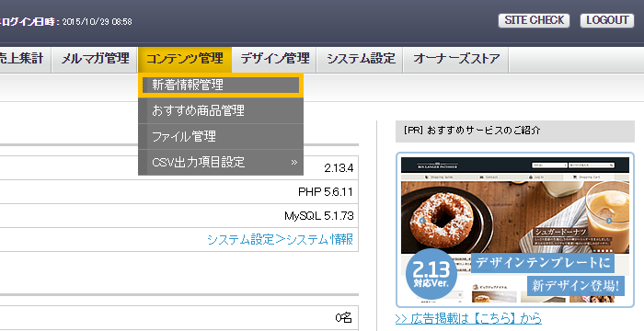Open the オーナーズストア menu

pos(456,59)
